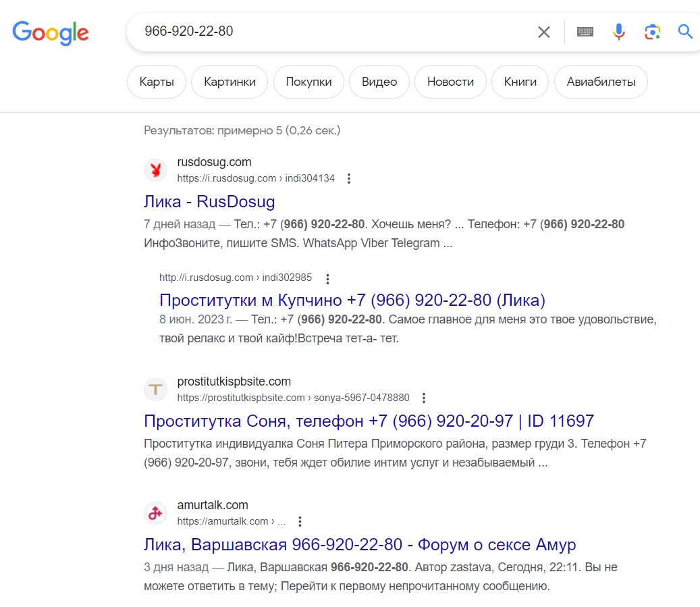
Task: Open the Авиабилеты filter
Action: click(601, 82)
